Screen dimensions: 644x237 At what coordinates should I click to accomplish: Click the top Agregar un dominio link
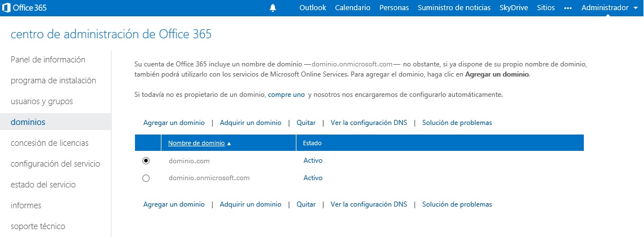[173, 122]
